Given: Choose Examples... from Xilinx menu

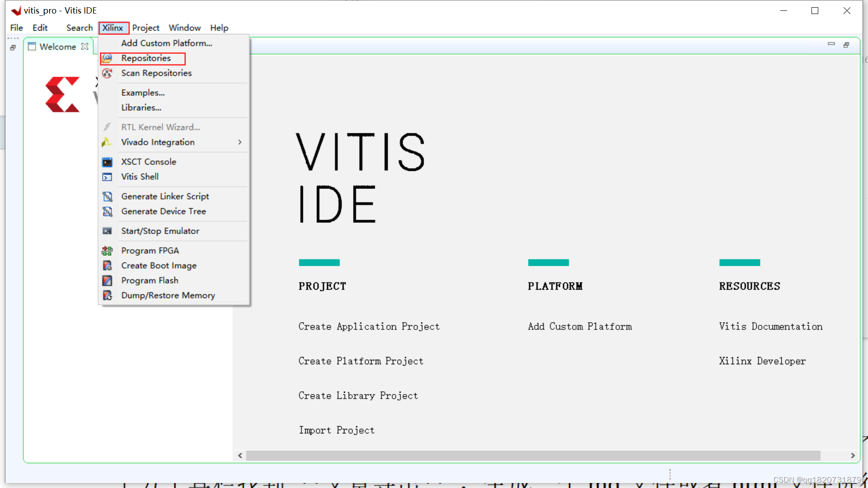Looking at the screenshot, I should click(143, 93).
